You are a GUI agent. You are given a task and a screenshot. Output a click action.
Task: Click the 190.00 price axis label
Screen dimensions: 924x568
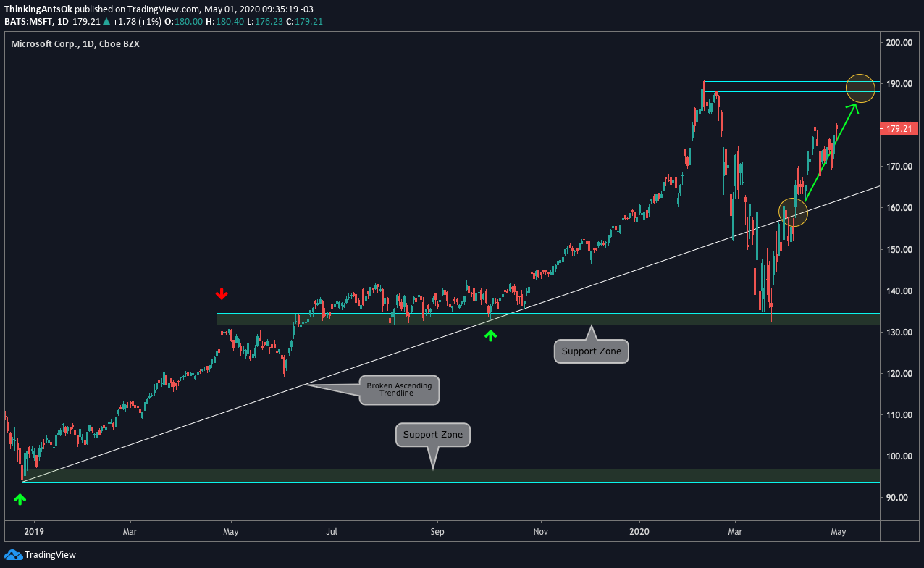(x=899, y=84)
